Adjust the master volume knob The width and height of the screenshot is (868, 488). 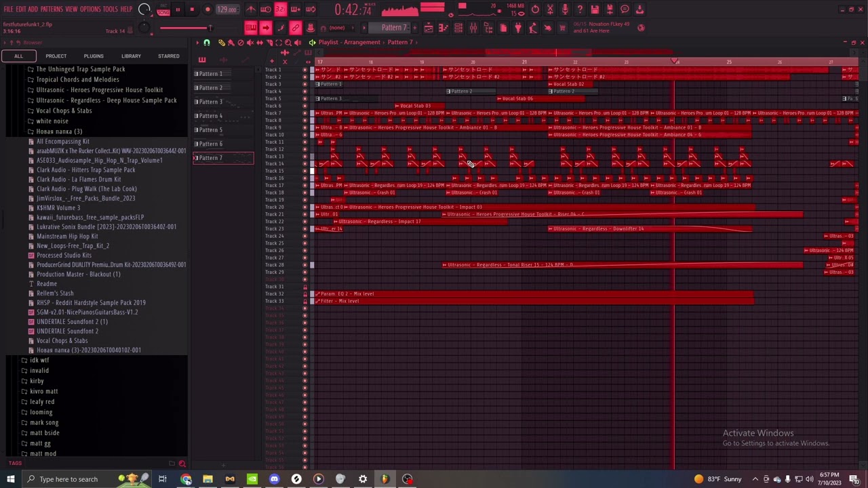tap(144, 9)
